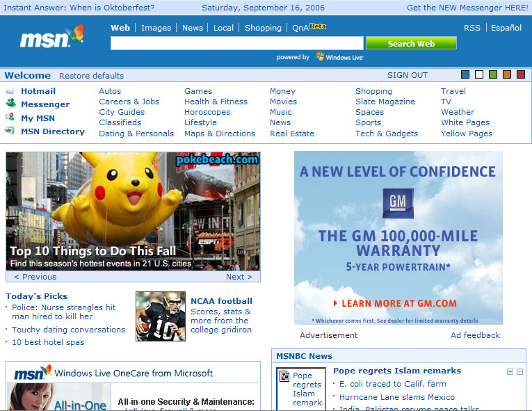Click the Hotmail envelope icon
Viewport: 532px width, 411px height.
(10, 91)
